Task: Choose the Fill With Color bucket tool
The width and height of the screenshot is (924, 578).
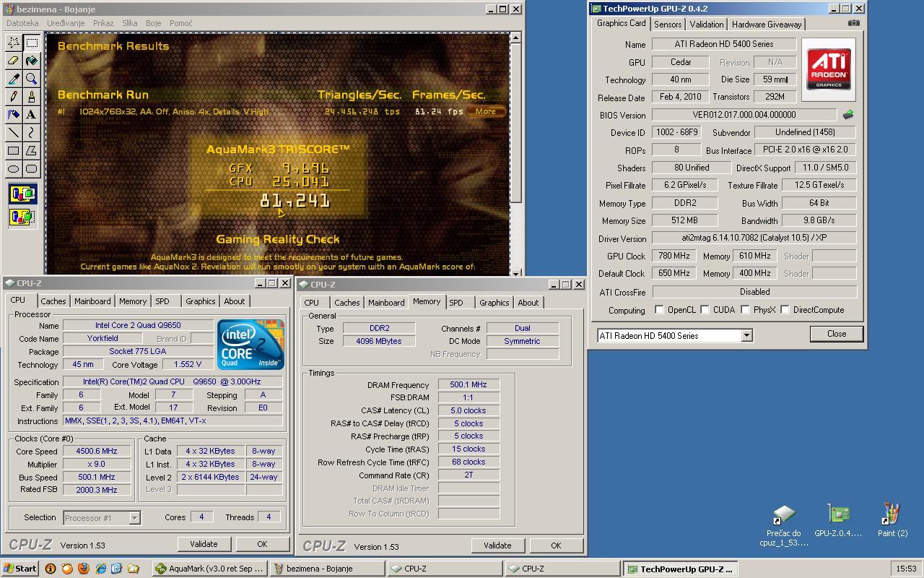Action: pos(32,61)
